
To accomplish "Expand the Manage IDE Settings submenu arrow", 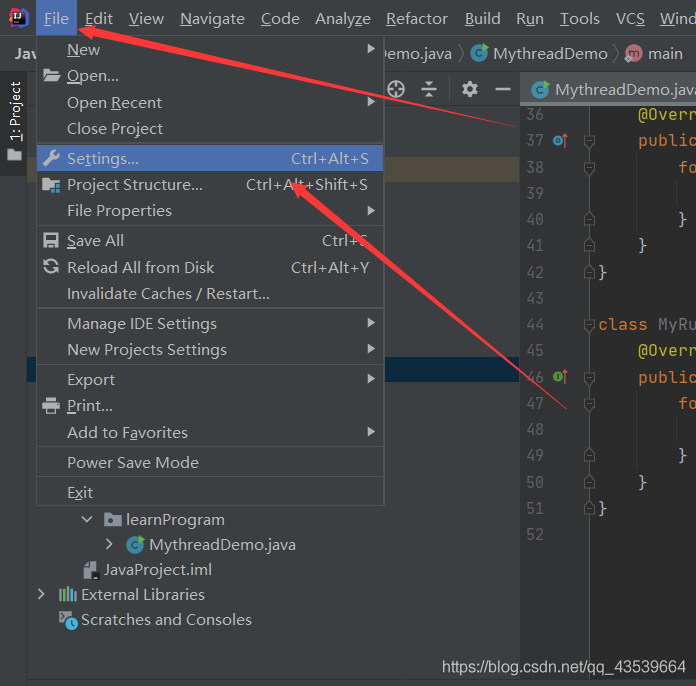I will (371, 323).
